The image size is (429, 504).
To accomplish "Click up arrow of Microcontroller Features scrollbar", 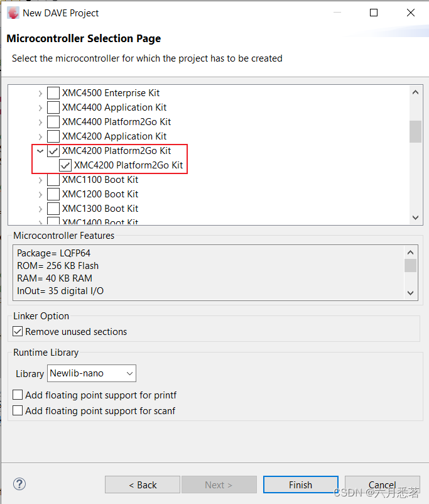I will pyautogui.click(x=410, y=253).
